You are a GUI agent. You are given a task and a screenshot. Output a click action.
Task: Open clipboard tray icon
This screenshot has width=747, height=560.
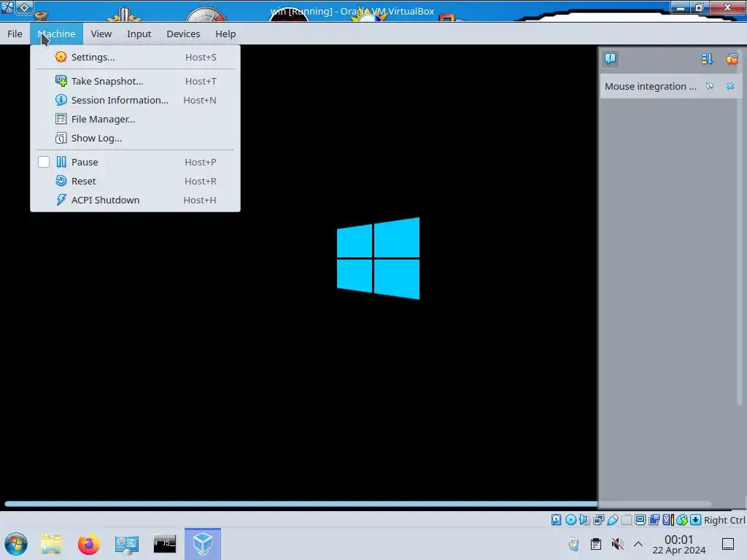click(x=595, y=544)
